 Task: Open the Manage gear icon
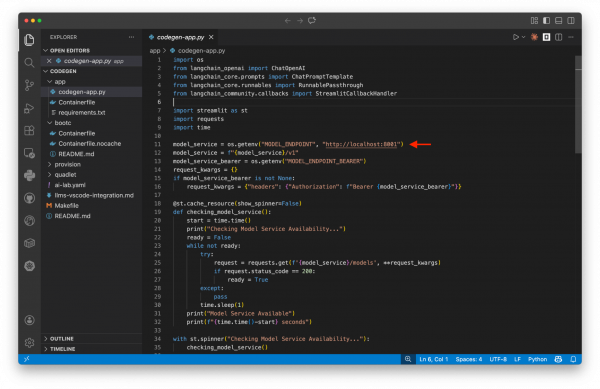pos(29,342)
